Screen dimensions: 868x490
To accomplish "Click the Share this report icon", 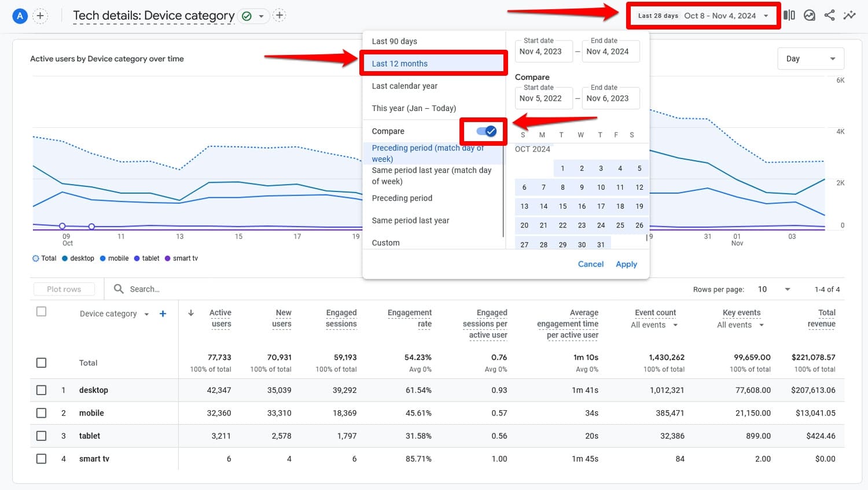I will coord(830,15).
